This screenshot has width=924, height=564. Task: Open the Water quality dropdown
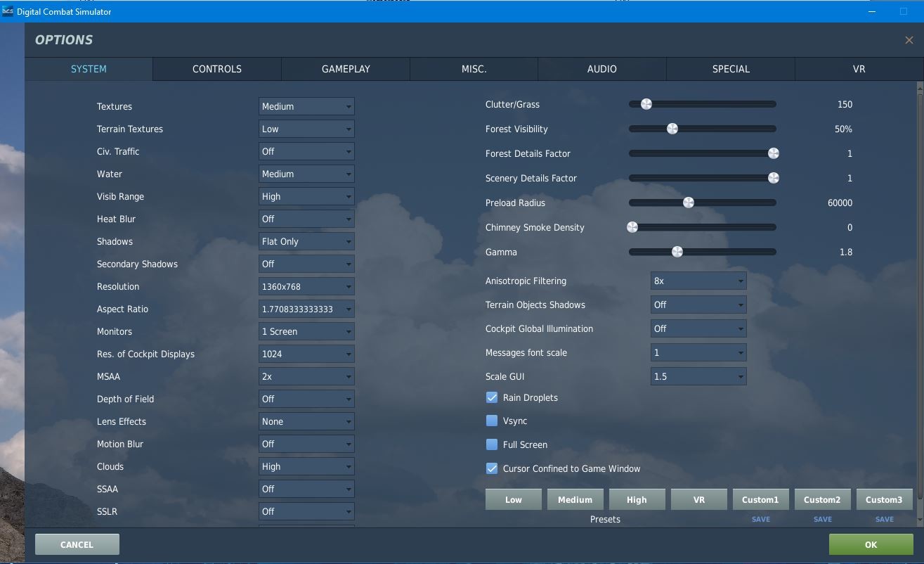click(x=306, y=174)
